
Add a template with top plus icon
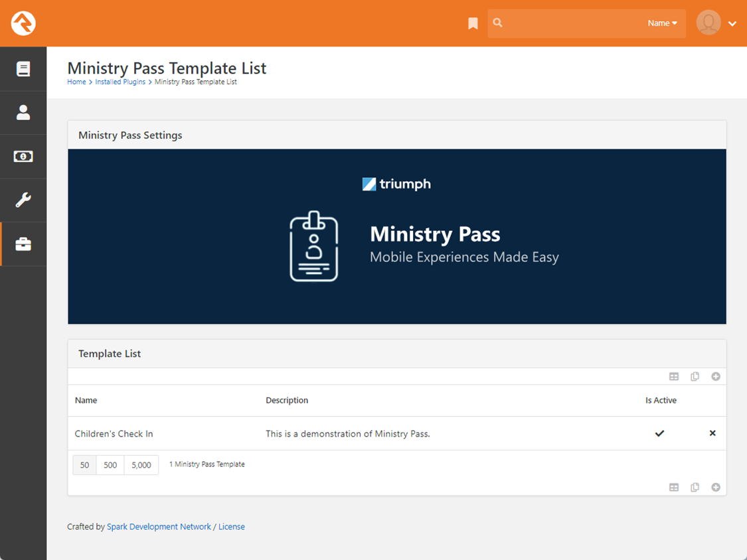[716, 377]
